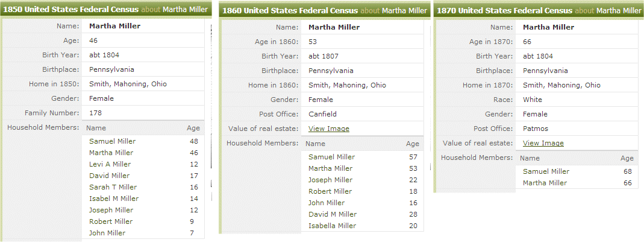Click the Canfield post office value

(x=322, y=114)
